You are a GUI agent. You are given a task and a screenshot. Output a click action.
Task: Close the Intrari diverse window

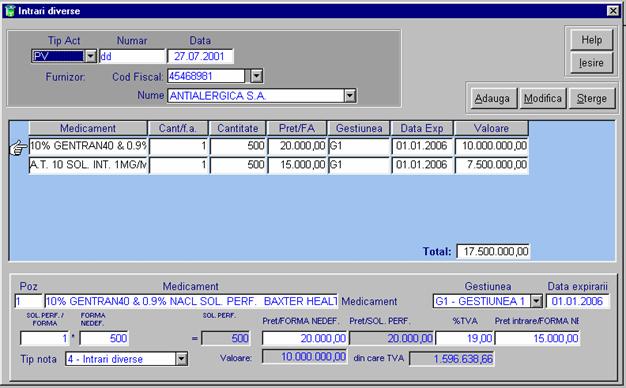tap(613, 11)
